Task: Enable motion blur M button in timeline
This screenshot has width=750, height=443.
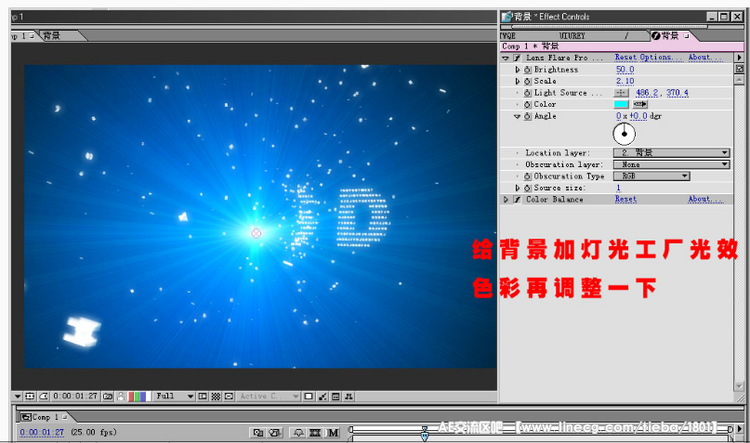Action: click(333, 432)
